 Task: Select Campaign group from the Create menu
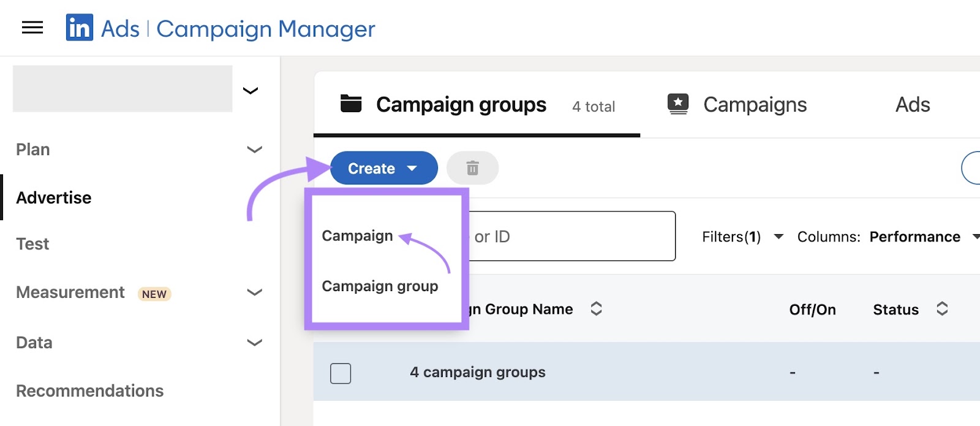tap(380, 286)
